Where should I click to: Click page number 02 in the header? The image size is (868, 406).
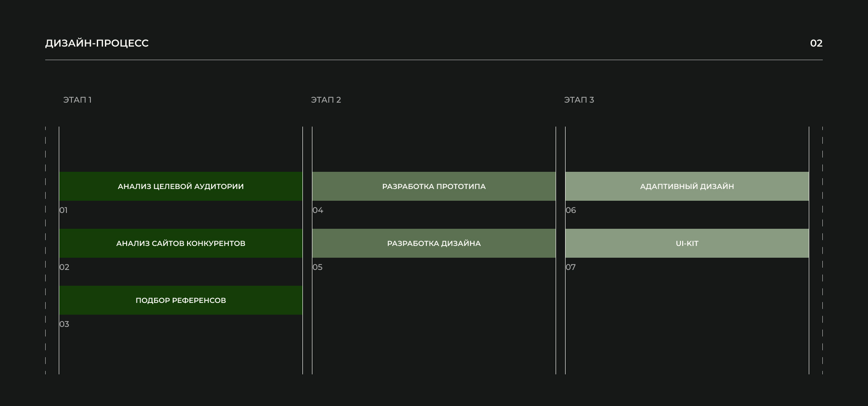coord(816,43)
